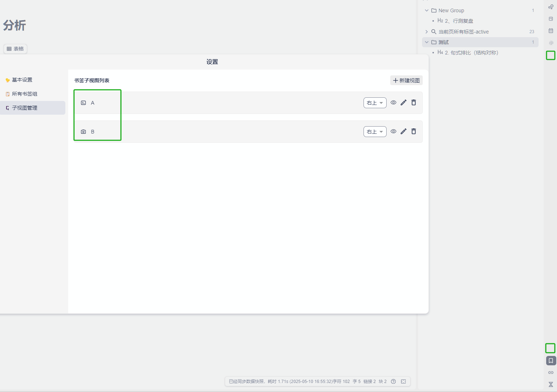Click the 表格 button under 分析 heading
Screen dimensions: 557x392
[15, 49]
